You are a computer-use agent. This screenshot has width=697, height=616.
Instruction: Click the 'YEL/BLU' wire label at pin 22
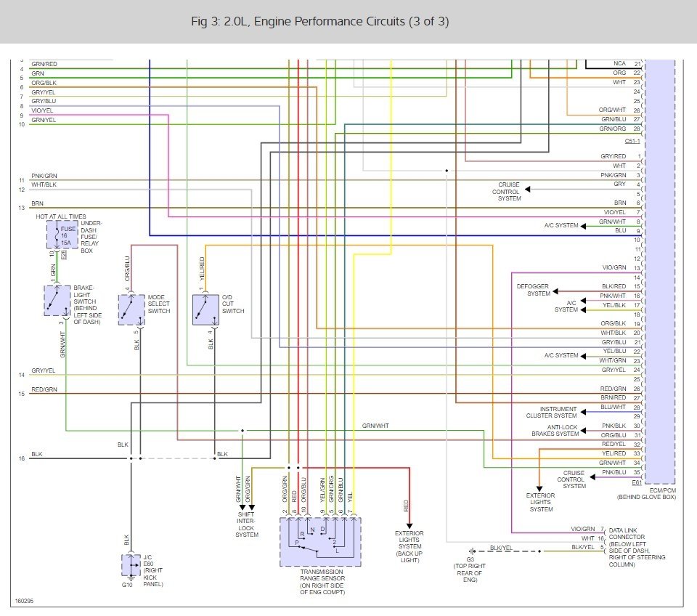tap(615, 352)
